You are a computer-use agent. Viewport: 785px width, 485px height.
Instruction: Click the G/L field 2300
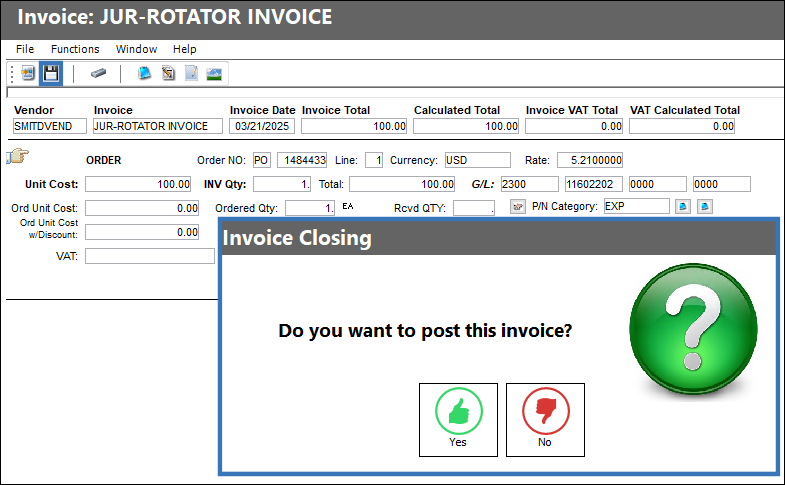[x=530, y=184]
